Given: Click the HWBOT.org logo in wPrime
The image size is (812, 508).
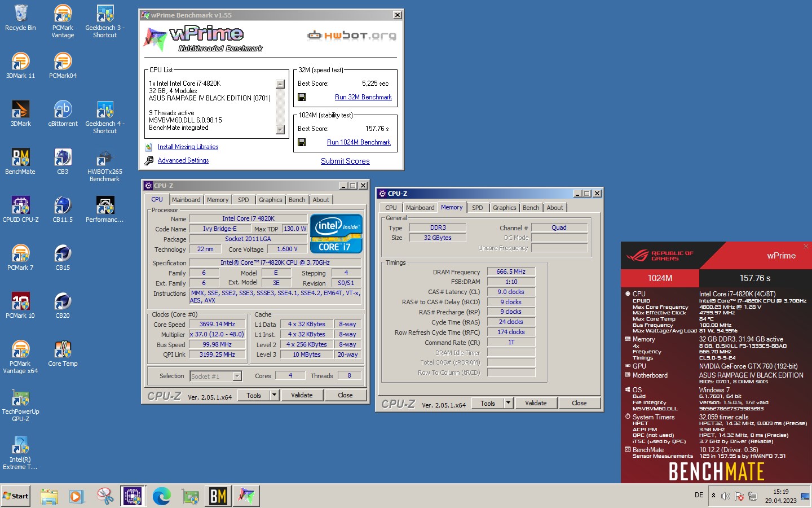Looking at the screenshot, I should point(351,35).
